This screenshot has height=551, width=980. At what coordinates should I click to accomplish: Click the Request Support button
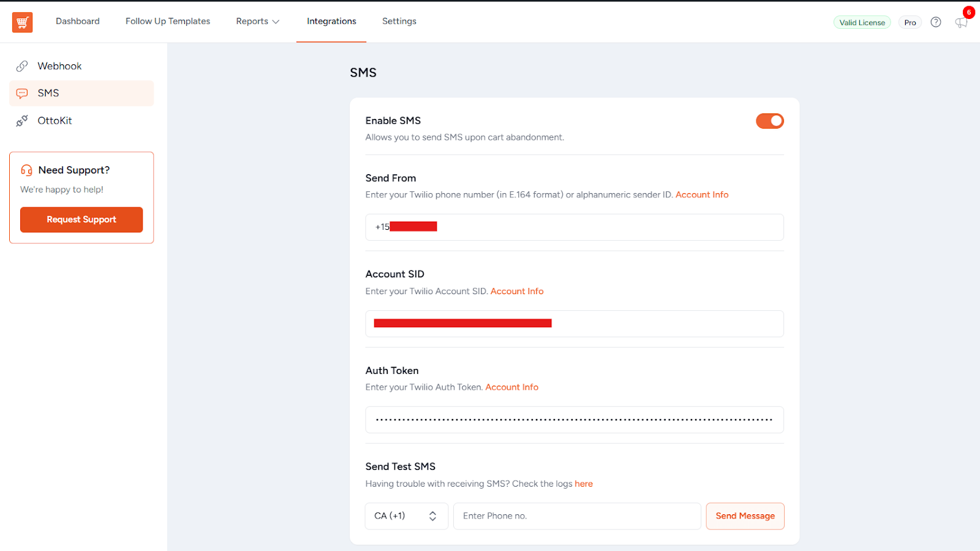[x=81, y=219]
